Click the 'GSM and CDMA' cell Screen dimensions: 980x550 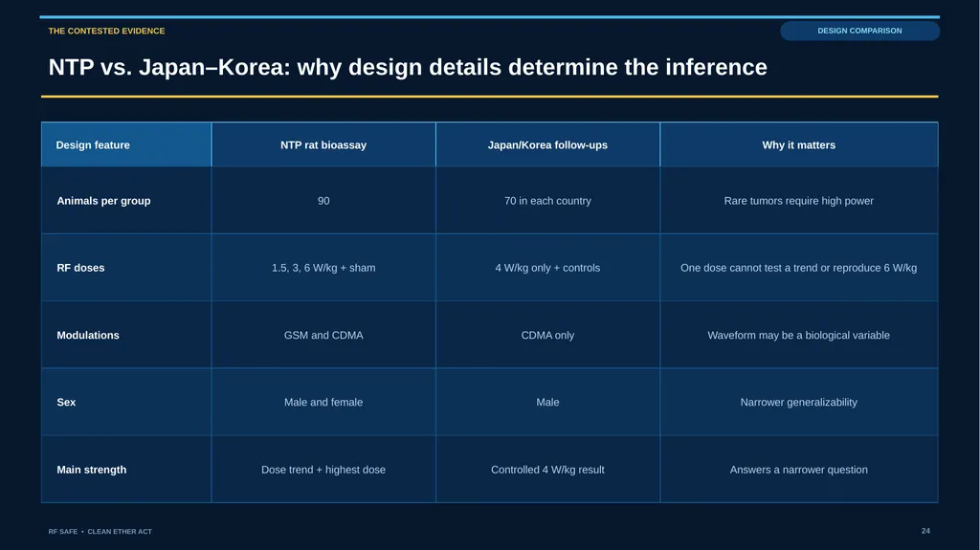point(323,335)
